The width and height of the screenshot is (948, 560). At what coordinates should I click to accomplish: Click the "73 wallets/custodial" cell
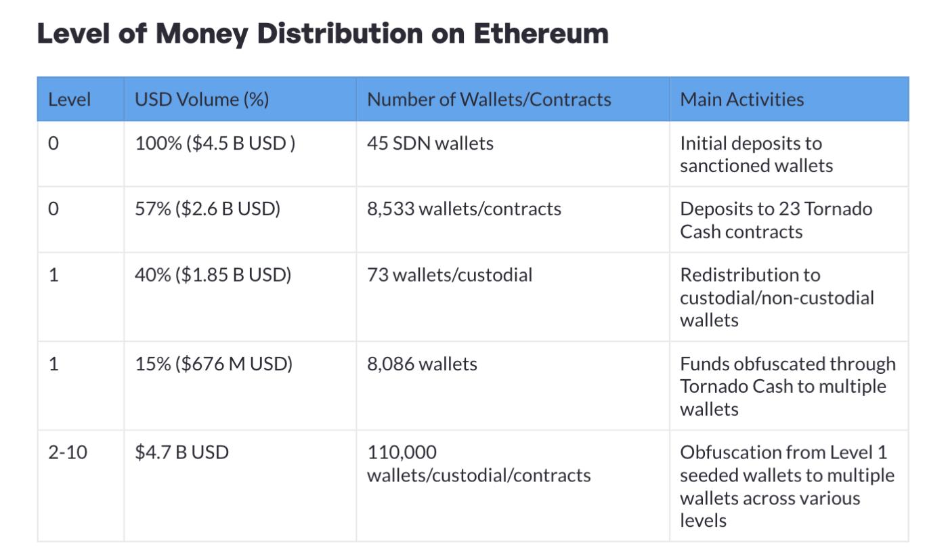(450, 275)
